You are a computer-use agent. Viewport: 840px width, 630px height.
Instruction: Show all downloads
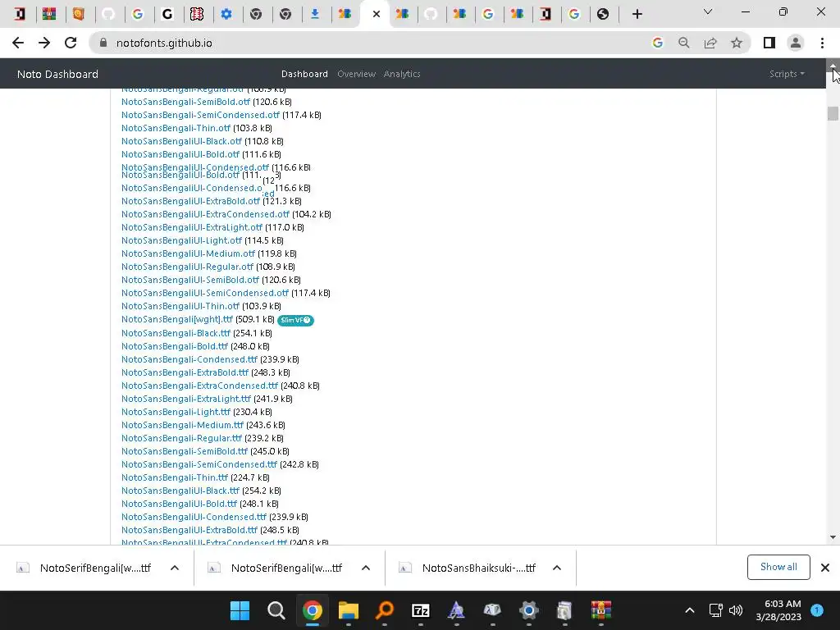778,567
